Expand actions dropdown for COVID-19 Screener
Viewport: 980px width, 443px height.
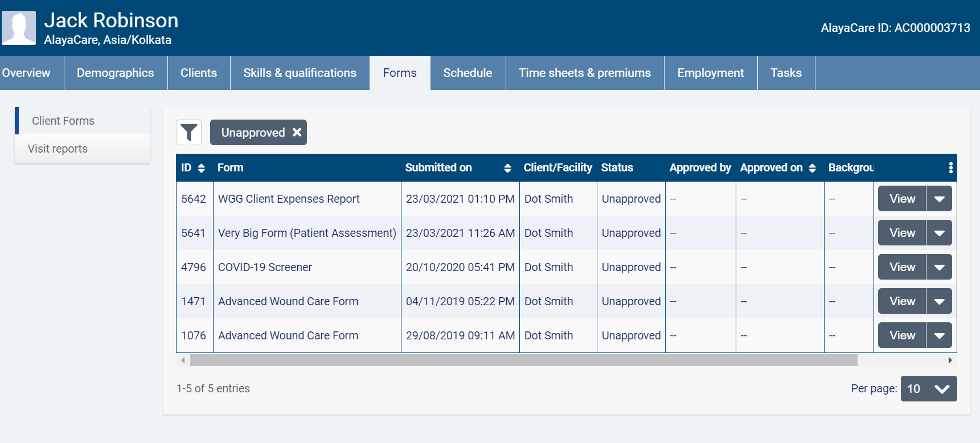pos(939,267)
